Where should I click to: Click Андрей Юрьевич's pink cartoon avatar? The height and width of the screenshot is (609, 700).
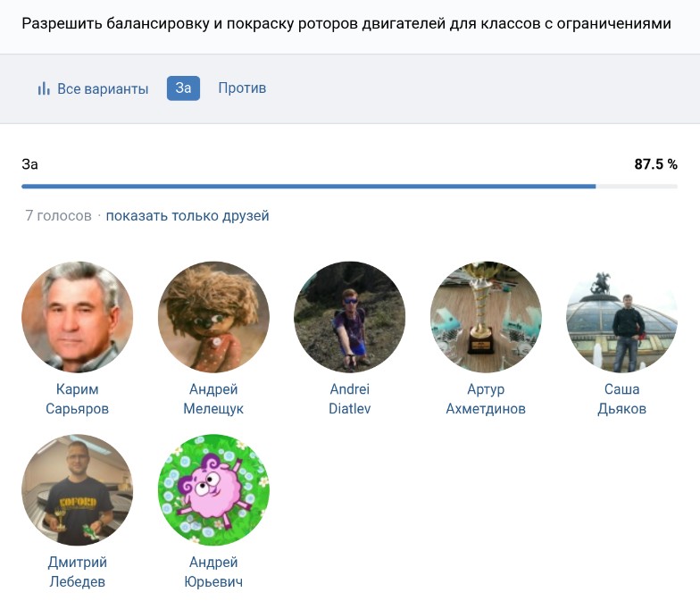pyautogui.click(x=213, y=489)
